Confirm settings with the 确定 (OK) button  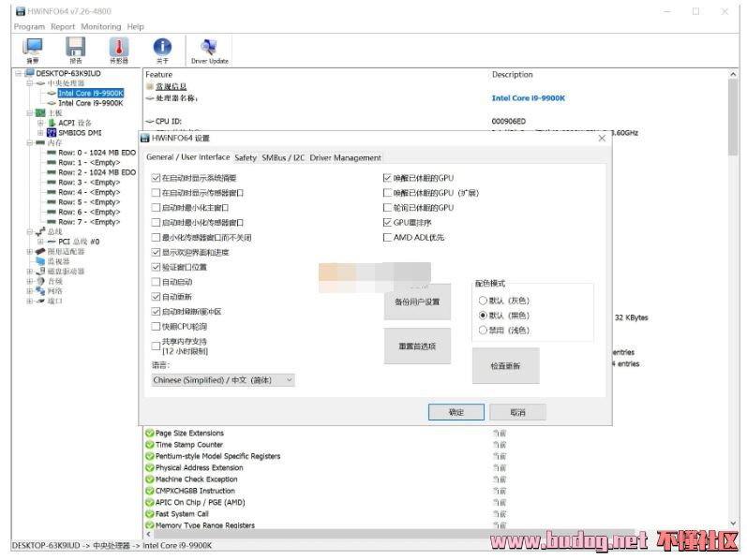456,412
